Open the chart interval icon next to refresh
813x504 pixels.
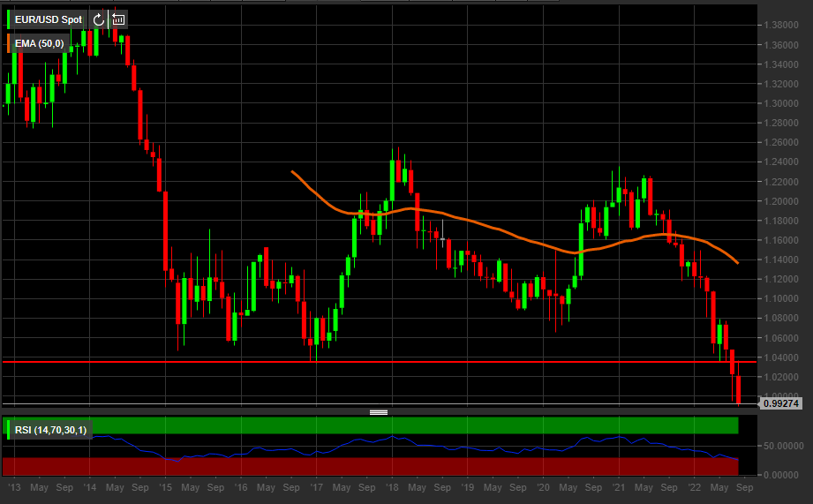pyautogui.click(x=118, y=19)
